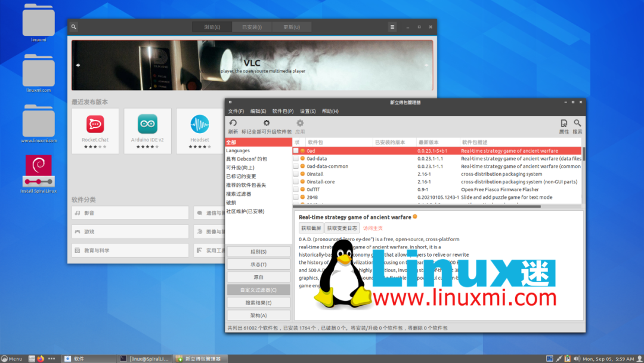Click the 0install package status orange icon
This screenshot has height=363, width=644.
pyautogui.click(x=303, y=174)
